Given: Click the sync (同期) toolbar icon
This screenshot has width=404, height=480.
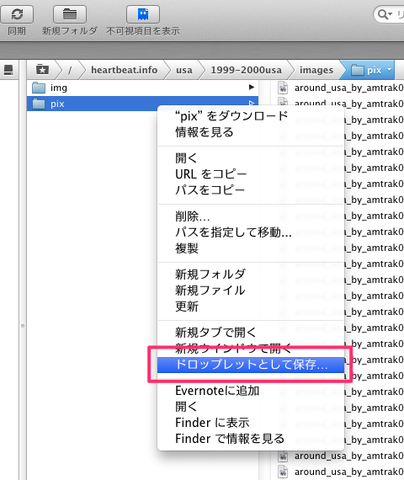Looking at the screenshot, I should coord(17,14).
